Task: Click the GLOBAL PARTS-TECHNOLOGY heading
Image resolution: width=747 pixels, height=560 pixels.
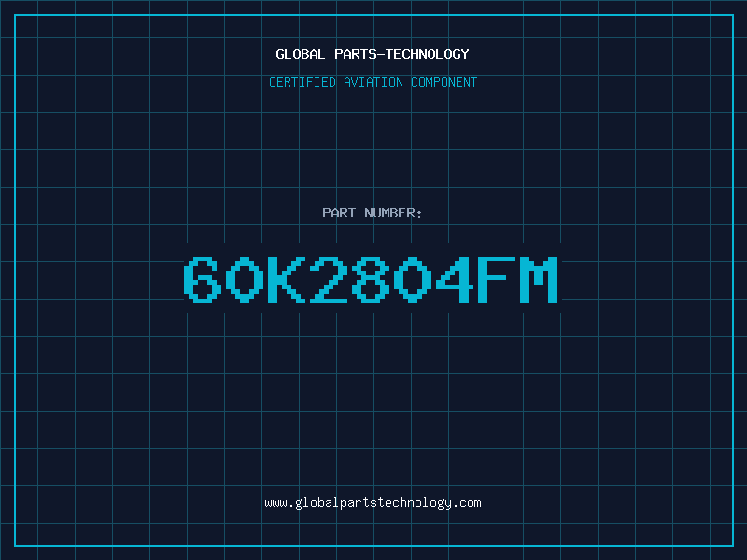Action: (x=373, y=54)
